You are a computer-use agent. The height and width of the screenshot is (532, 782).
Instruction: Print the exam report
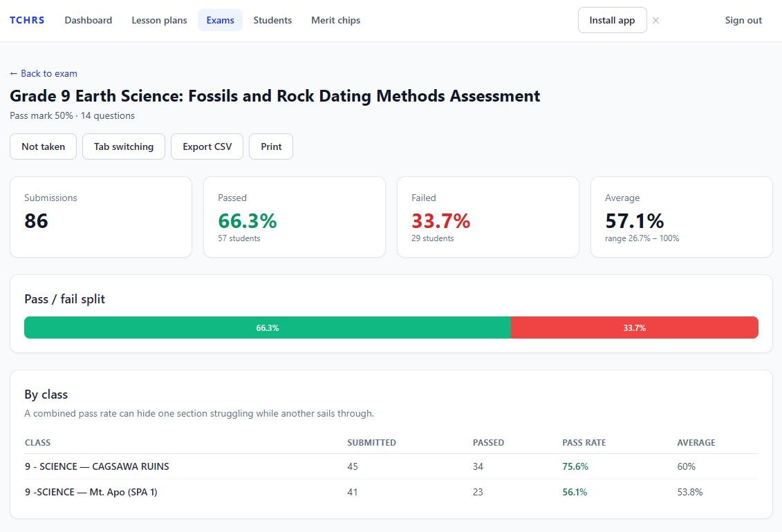point(271,146)
